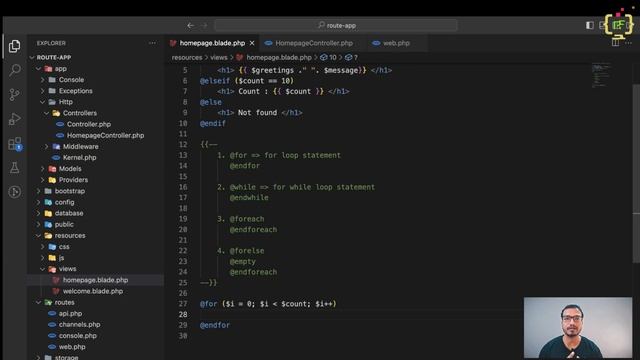Image resolution: width=640 pixels, height=360 pixels.
Task: Open web.php in the explorer tree
Action: pyautogui.click(x=72, y=347)
